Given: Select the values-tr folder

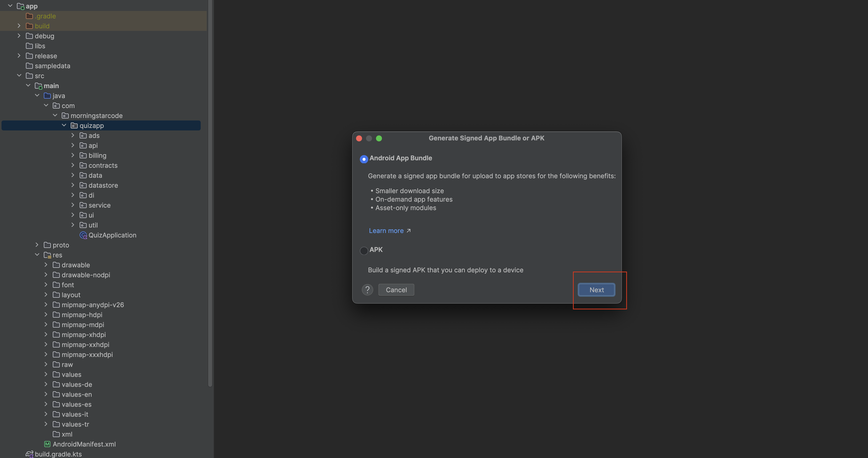Looking at the screenshot, I should pyautogui.click(x=101, y=424).
